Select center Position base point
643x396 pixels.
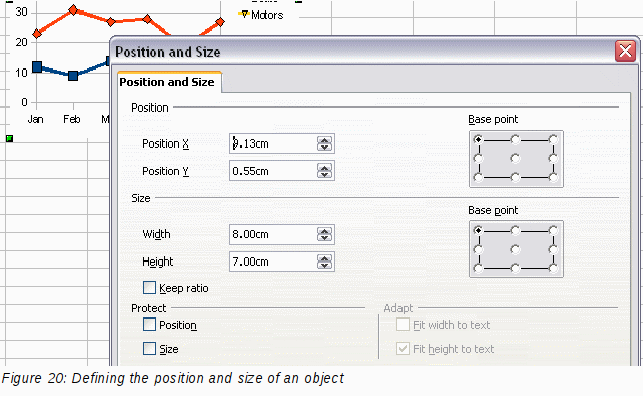point(515,158)
